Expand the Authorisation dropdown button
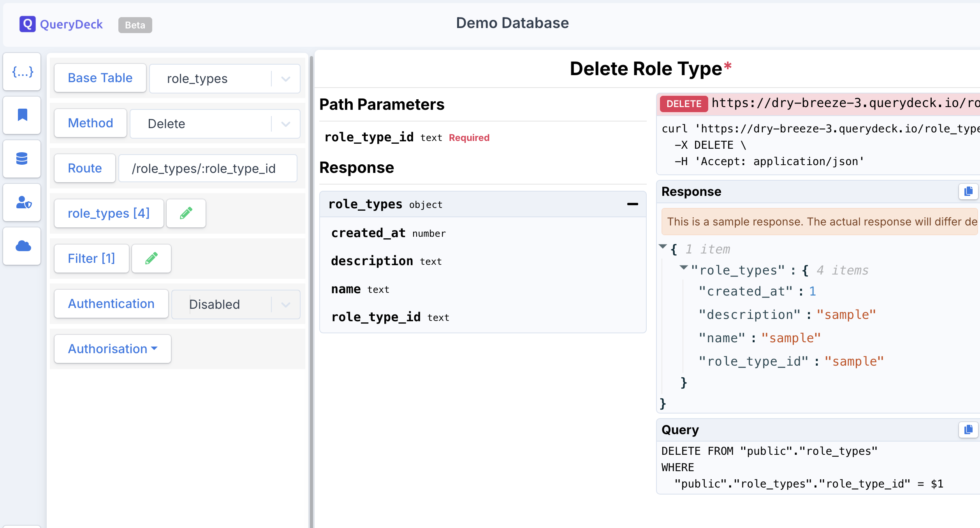The width and height of the screenshot is (980, 528). point(113,349)
